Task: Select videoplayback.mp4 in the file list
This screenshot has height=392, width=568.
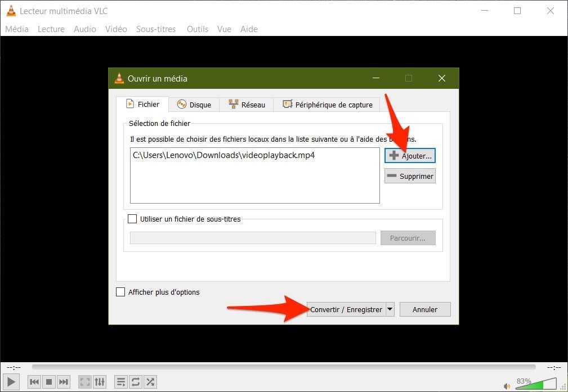Action: [x=223, y=155]
